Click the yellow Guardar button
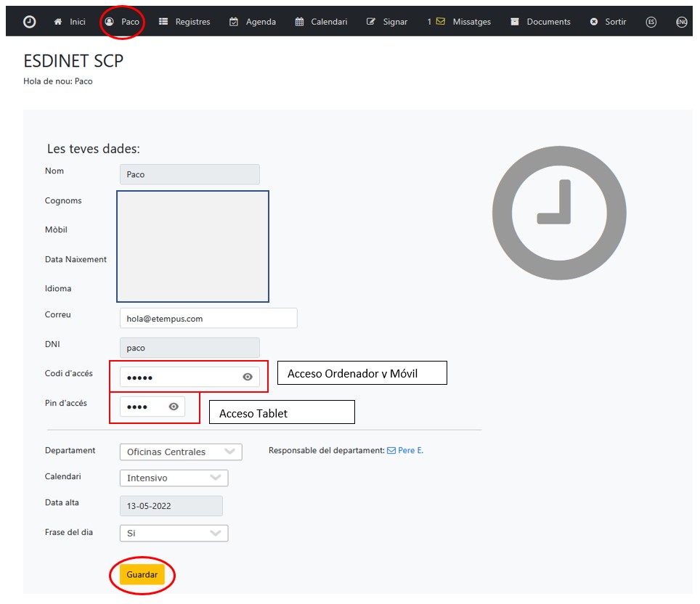700x604 pixels. tap(142, 574)
